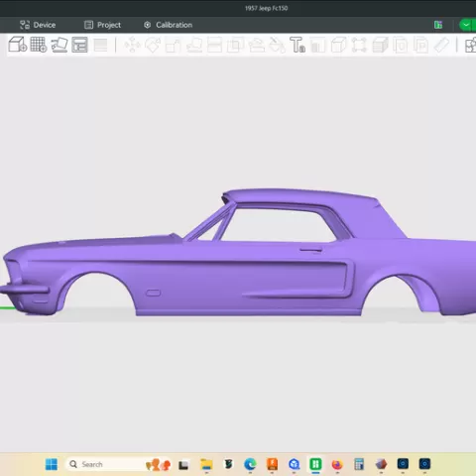Select the Lay on face tool
This screenshot has width=476, height=476.
tap(194, 45)
